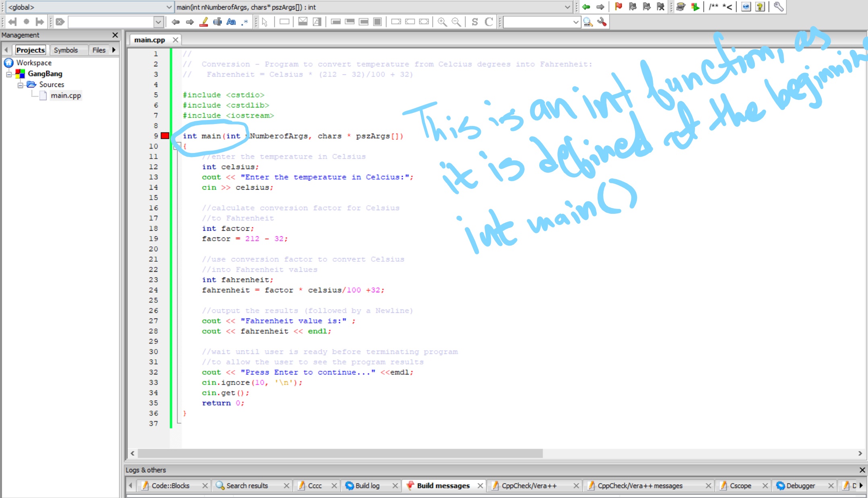Switch to the Symbols tab
Viewport: 868px width, 498px height.
66,50
